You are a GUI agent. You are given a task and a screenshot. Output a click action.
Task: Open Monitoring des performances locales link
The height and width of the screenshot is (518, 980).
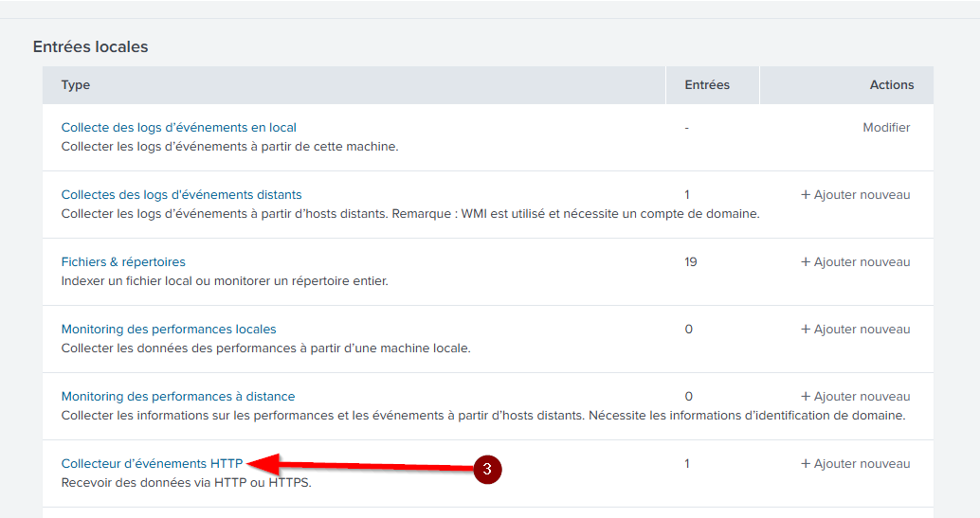tap(169, 329)
